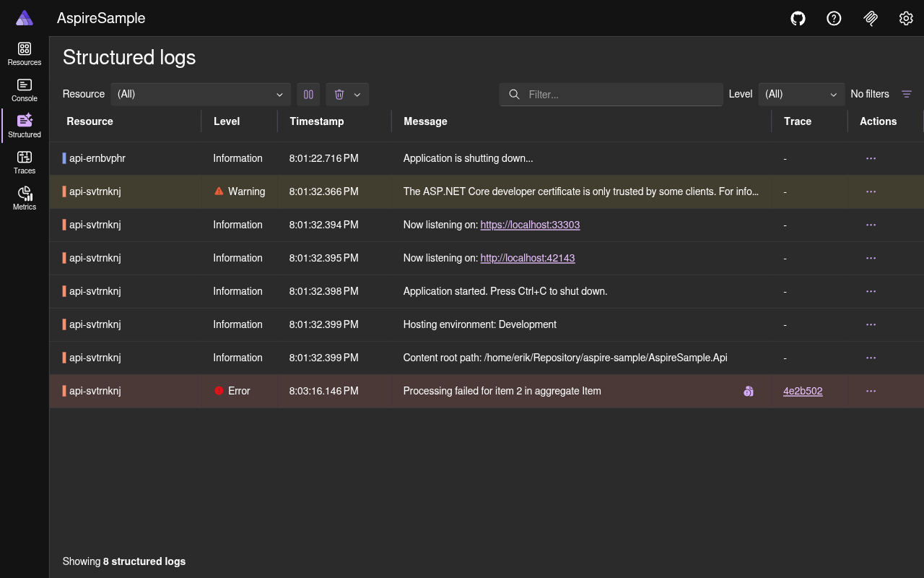Open trace 4e2b502
The height and width of the screenshot is (578, 924).
[803, 391]
